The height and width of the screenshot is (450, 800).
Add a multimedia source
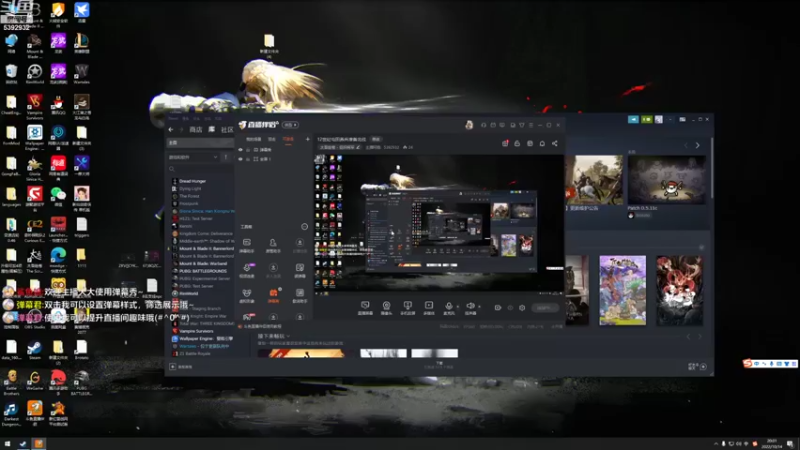pyautogui.click(x=429, y=307)
